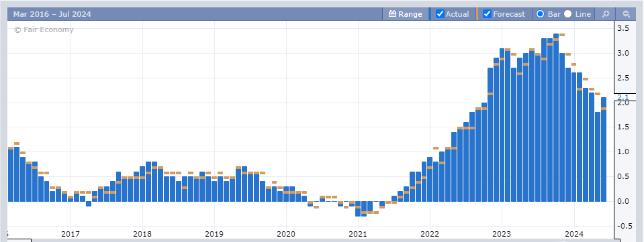Uncheck the Forecast series checkbox

[487, 14]
